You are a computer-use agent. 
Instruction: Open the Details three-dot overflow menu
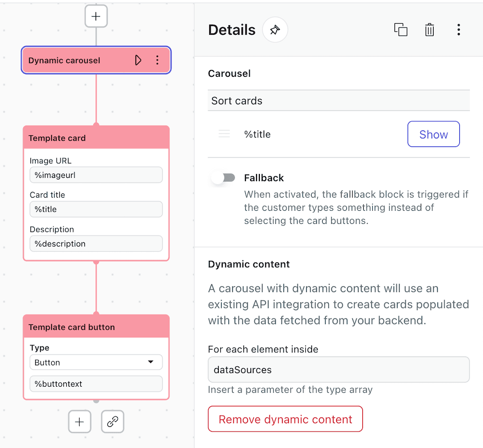click(458, 29)
